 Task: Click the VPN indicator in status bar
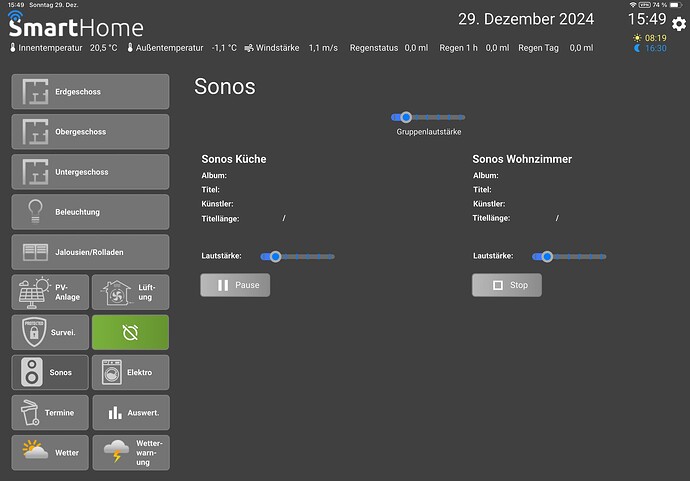click(645, 5)
